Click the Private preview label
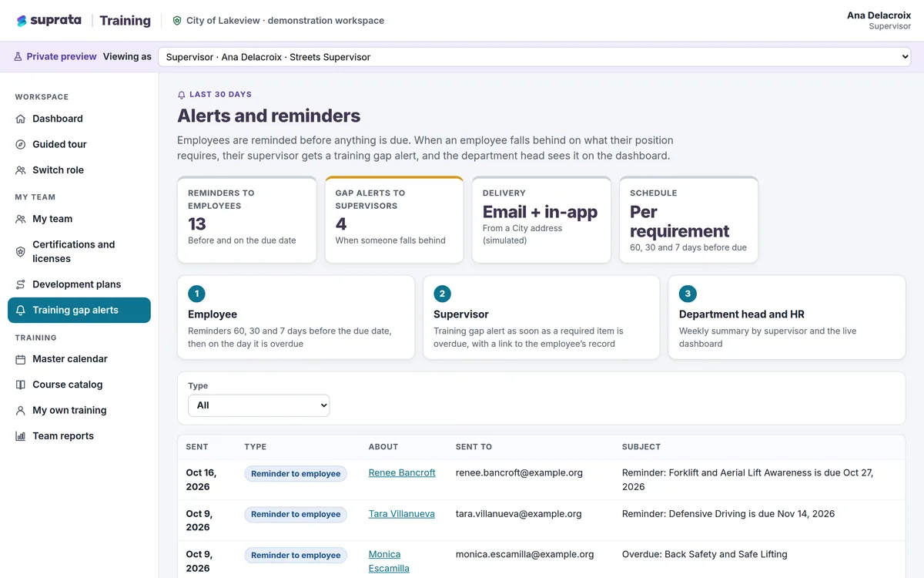 [62, 57]
